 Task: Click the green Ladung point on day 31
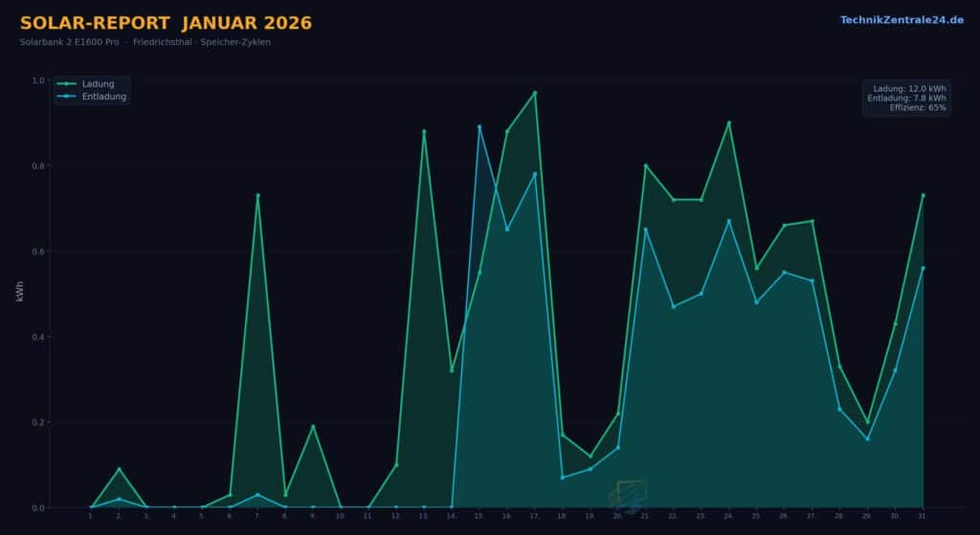click(x=924, y=195)
